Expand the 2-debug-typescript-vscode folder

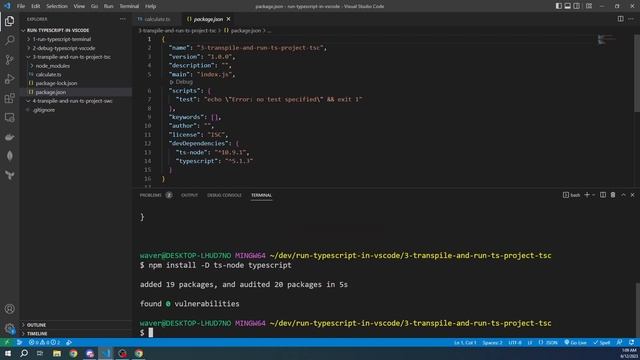(63, 48)
